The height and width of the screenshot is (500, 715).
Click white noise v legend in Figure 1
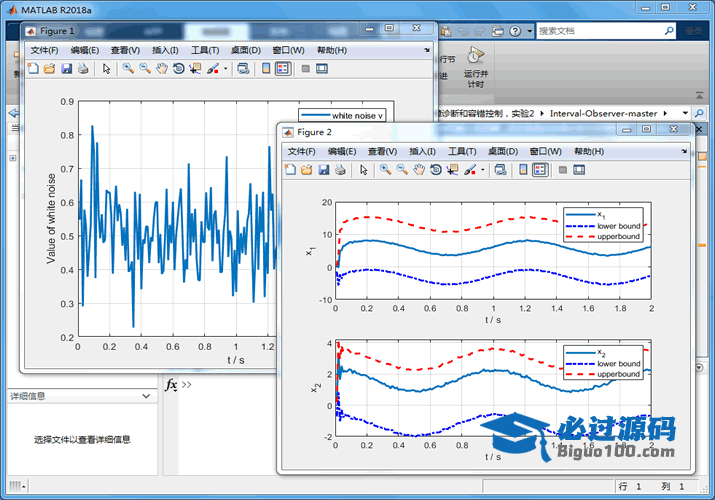pos(342,115)
